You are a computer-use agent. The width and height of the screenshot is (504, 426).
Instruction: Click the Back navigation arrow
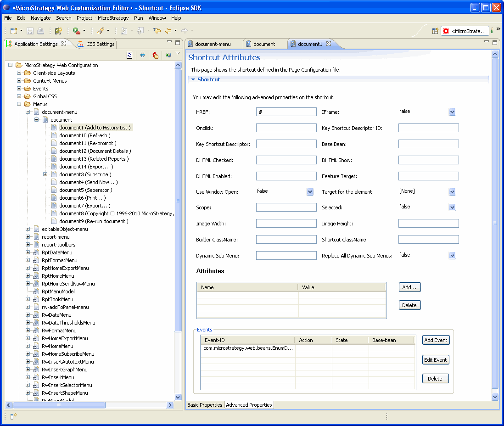(x=168, y=31)
